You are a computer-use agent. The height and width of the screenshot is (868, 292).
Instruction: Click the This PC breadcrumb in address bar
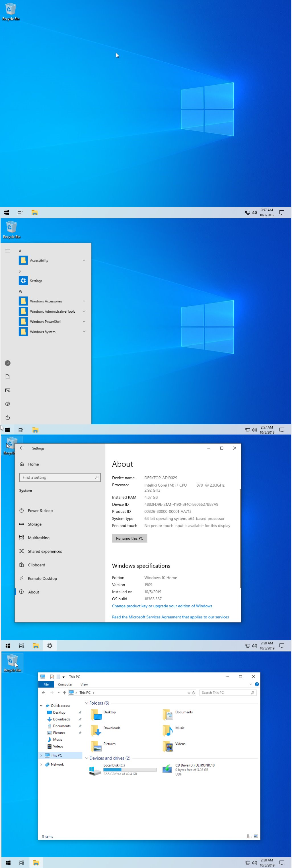85,693
